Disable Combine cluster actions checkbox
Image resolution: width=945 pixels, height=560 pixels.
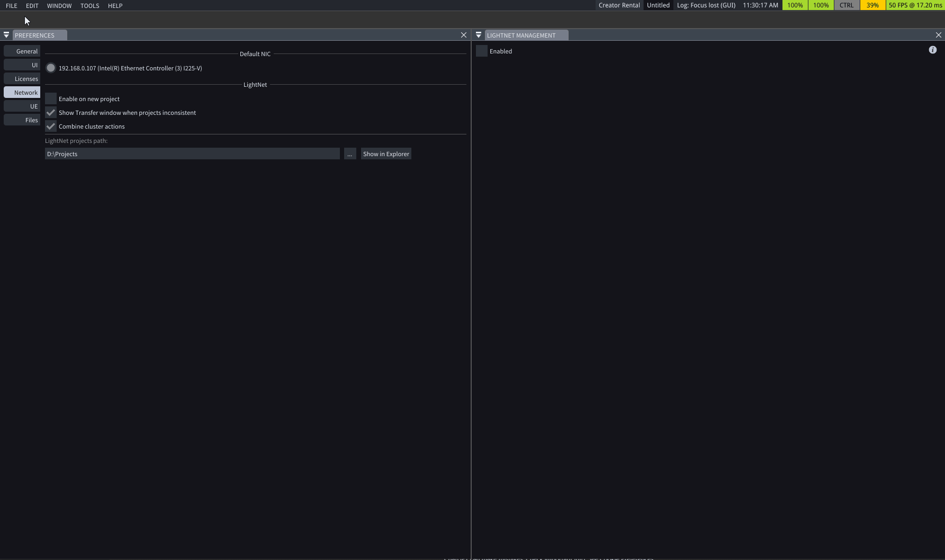[x=51, y=127]
